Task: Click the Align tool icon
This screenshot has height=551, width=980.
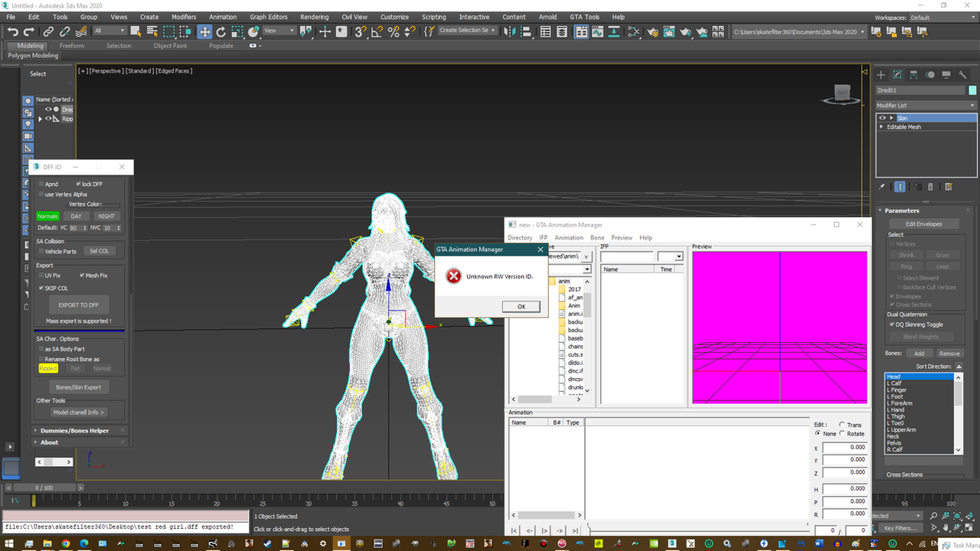Action: pyautogui.click(x=527, y=31)
